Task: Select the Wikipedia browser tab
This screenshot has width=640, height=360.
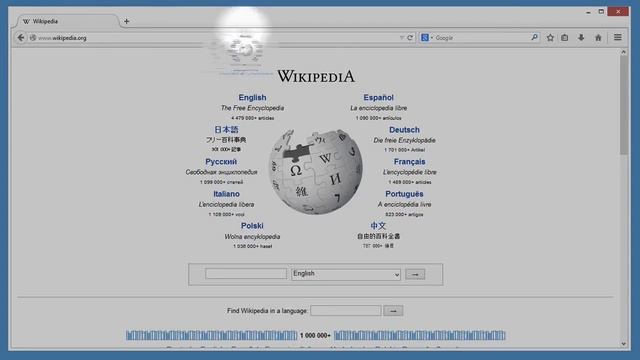Action: [67, 21]
